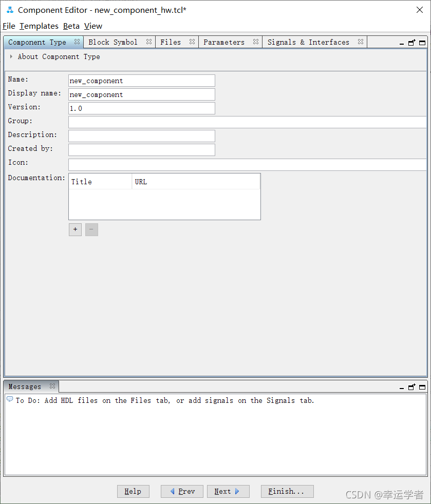Close the Parameters tab
The image size is (431, 504).
(256, 42)
